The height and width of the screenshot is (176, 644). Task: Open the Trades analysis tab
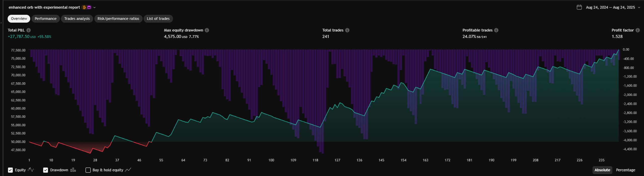(77, 19)
